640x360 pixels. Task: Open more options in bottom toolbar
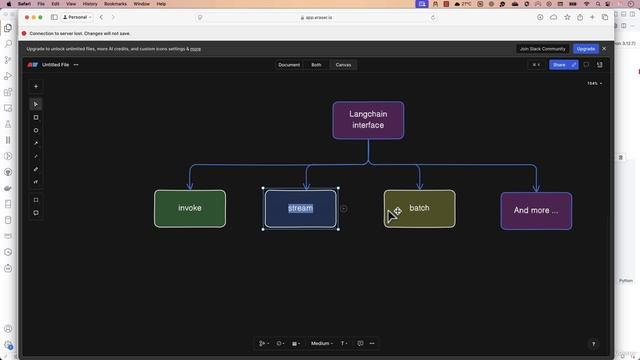(x=372, y=344)
